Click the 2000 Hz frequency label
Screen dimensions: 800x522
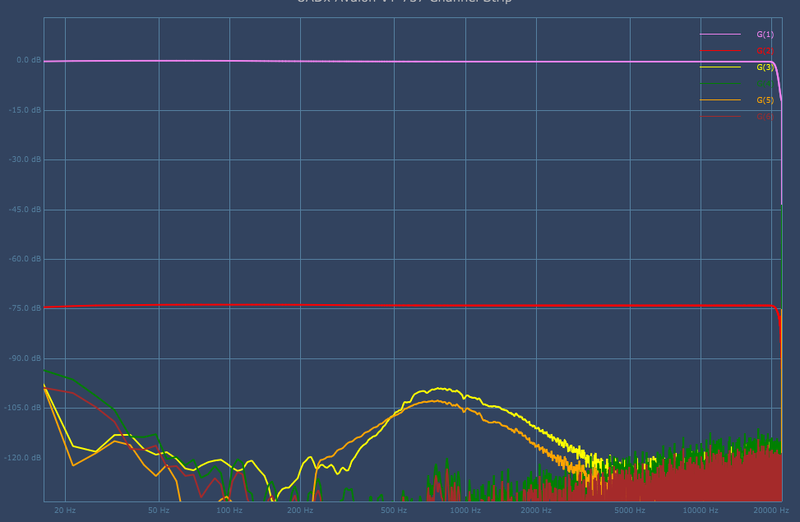[536, 510]
